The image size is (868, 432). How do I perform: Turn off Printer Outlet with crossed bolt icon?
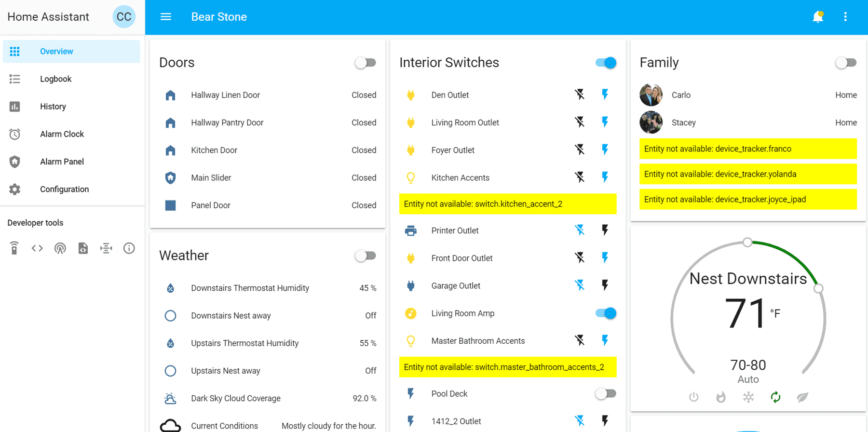[580, 230]
